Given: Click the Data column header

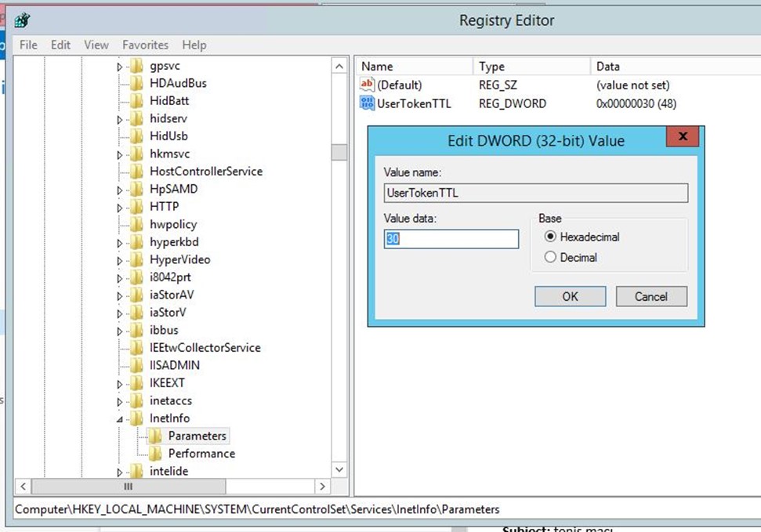Looking at the screenshot, I should 676,67.
